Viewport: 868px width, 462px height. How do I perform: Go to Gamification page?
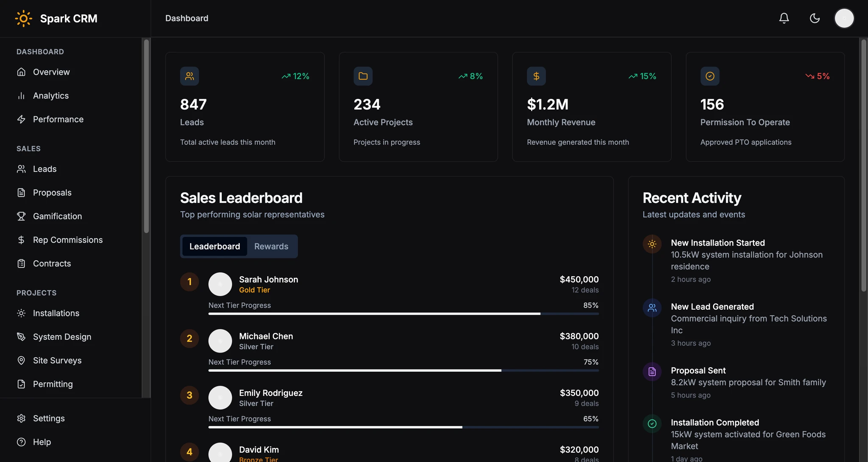point(57,216)
